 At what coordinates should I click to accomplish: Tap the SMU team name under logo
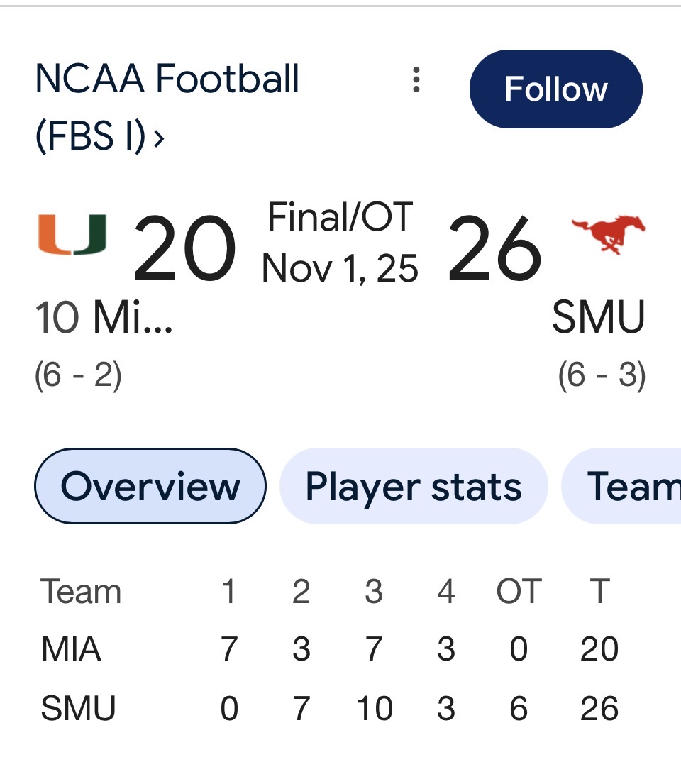pyautogui.click(x=599, y=317)
